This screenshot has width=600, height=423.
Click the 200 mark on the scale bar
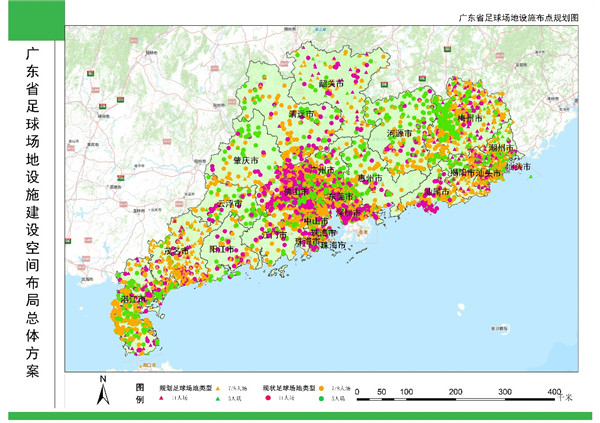(455, 392)
